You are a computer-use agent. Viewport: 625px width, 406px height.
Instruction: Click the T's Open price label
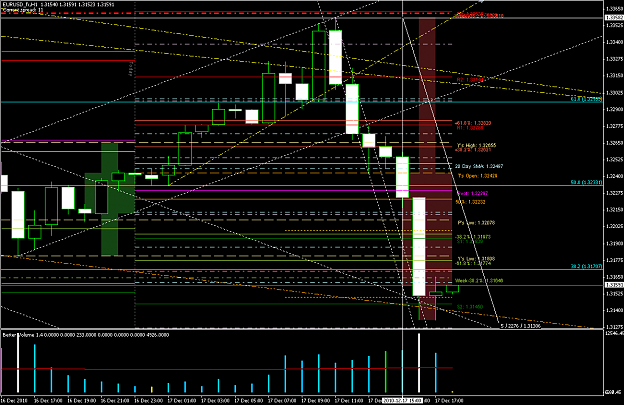coord(477,176)
